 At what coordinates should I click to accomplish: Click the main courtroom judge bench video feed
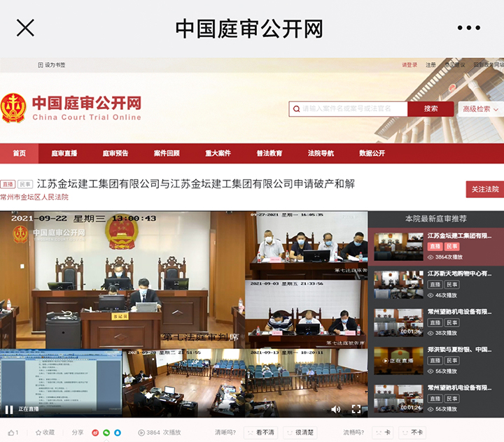coord(122,280)
